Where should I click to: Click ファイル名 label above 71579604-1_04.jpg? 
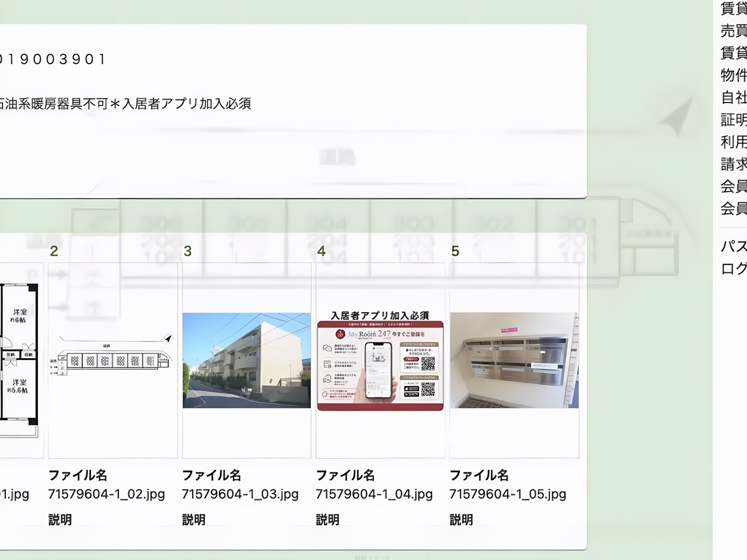(x=345, y=475)
